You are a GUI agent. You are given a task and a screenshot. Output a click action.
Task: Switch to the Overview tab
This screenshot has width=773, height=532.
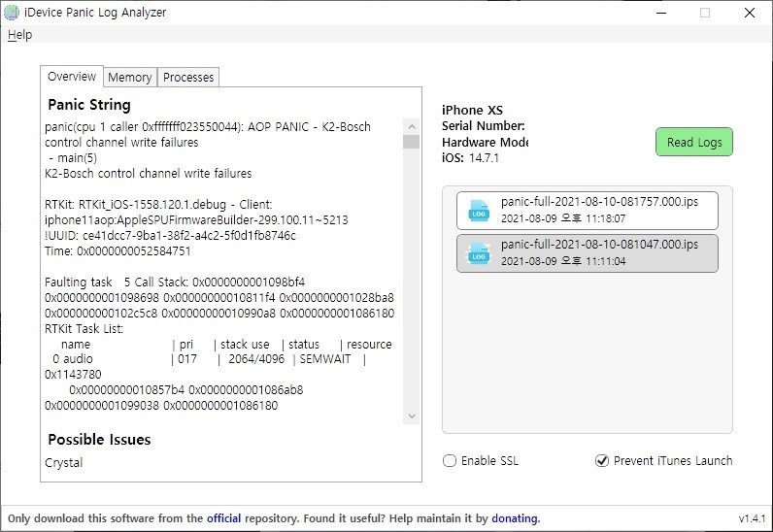(x=72, y=77)
